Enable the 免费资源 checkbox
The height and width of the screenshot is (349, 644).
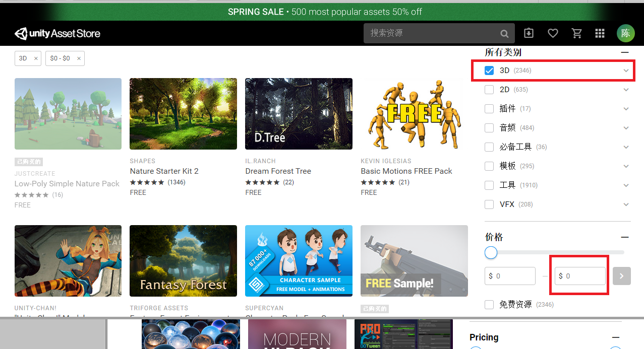coord(489,305)
